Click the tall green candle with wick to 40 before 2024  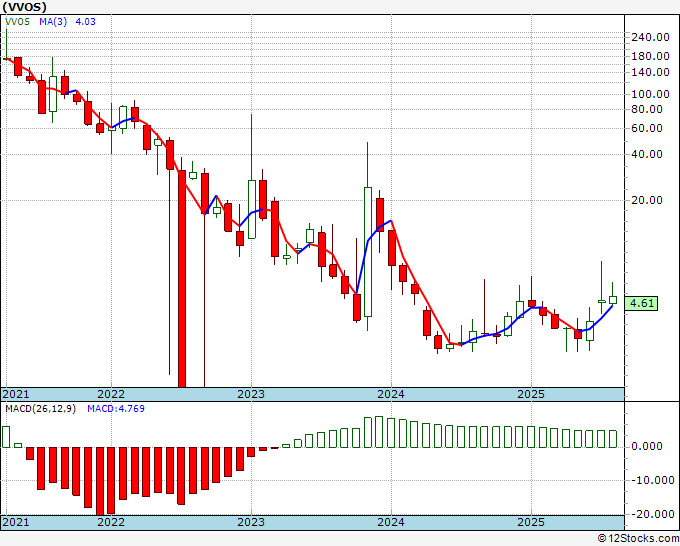(368, 252)
